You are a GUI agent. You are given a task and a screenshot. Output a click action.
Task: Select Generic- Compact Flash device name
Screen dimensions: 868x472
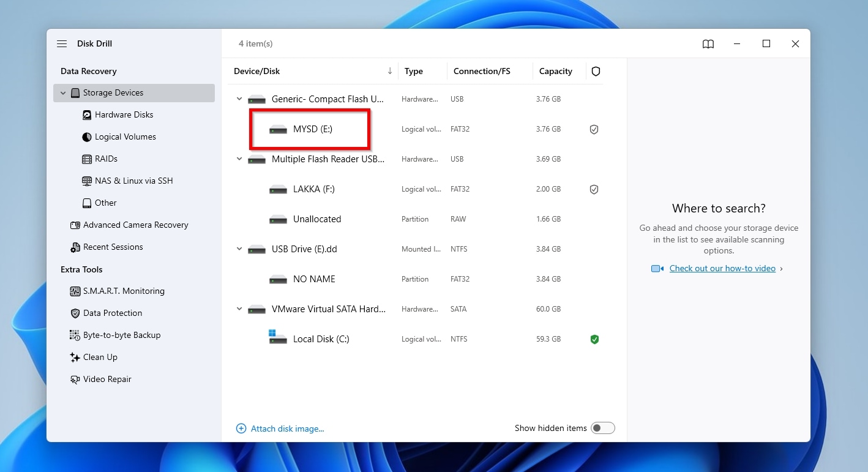point(328,99)
